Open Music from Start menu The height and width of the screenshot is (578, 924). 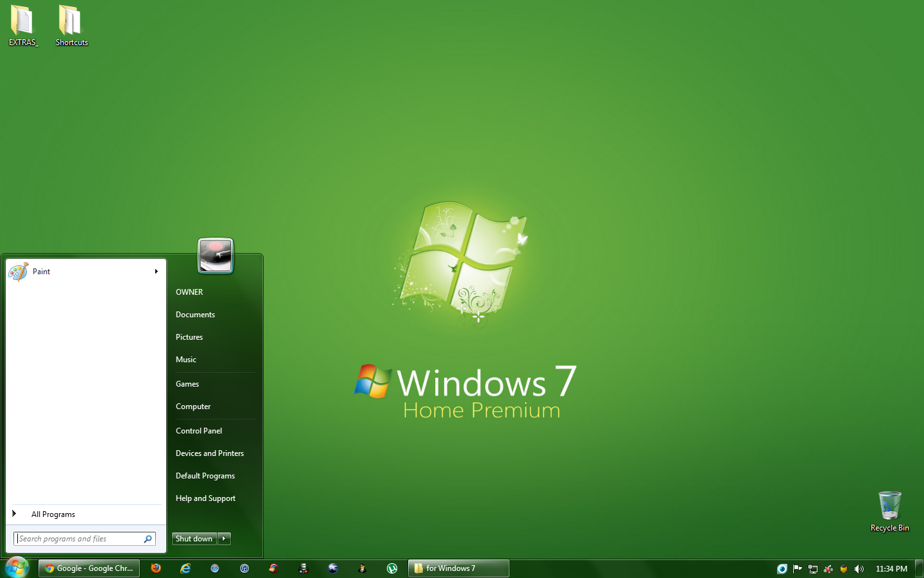point(186,360)
